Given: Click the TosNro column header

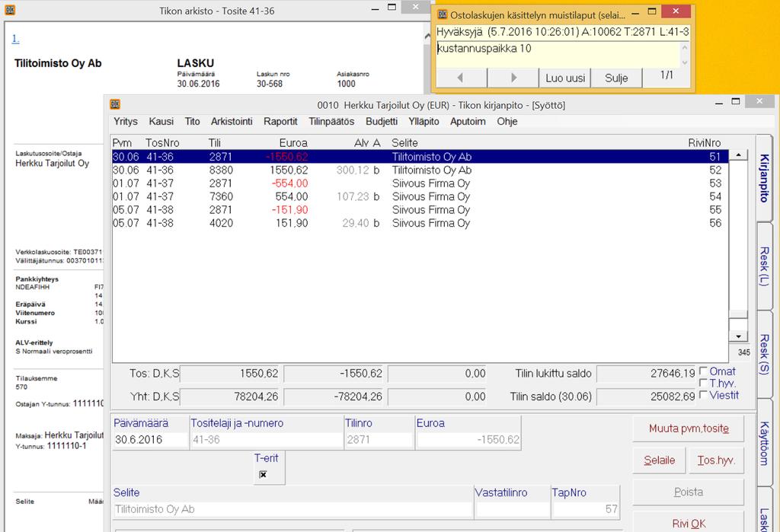Looking at the screenshot, I should click(x=162, y=143).
